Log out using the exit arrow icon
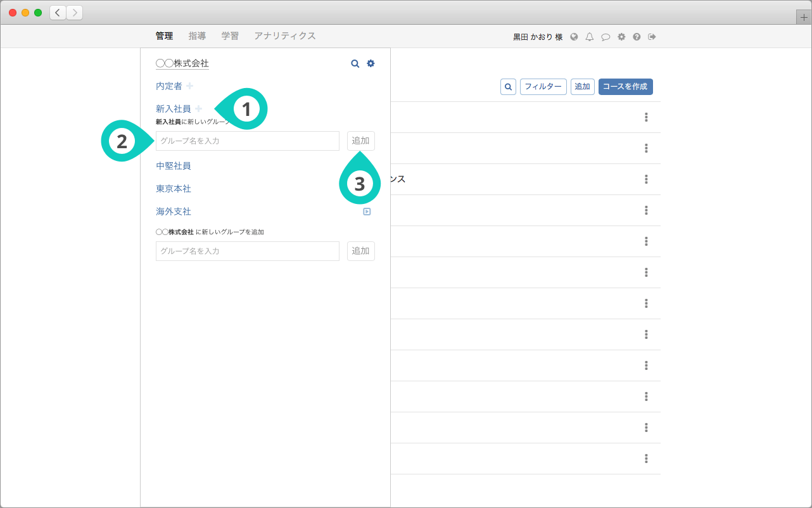812x508 pixels. [x=652, y=37]
